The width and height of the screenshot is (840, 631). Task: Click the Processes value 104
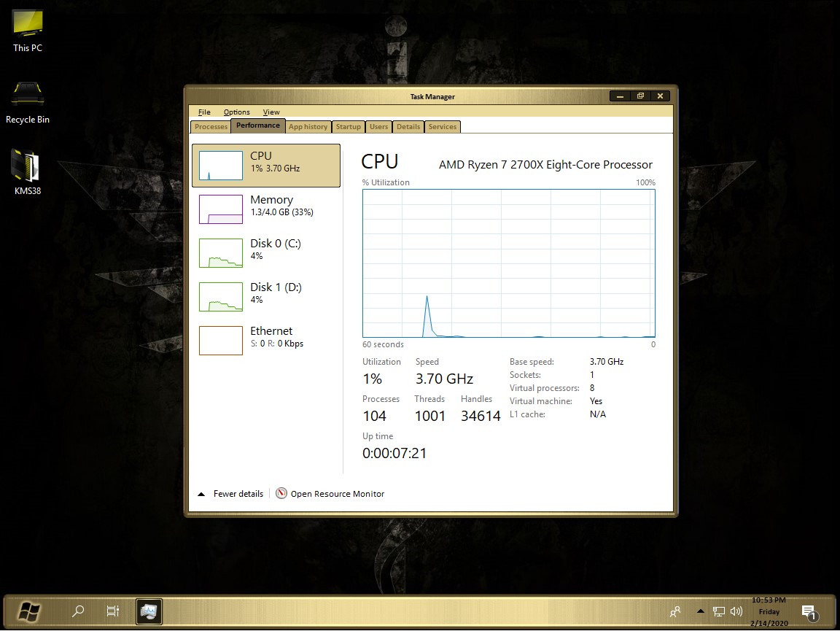click(x=375, y=416)
